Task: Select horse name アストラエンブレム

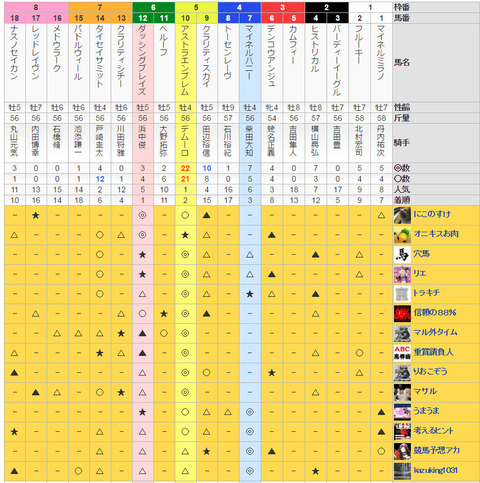Action: point(185,61)
